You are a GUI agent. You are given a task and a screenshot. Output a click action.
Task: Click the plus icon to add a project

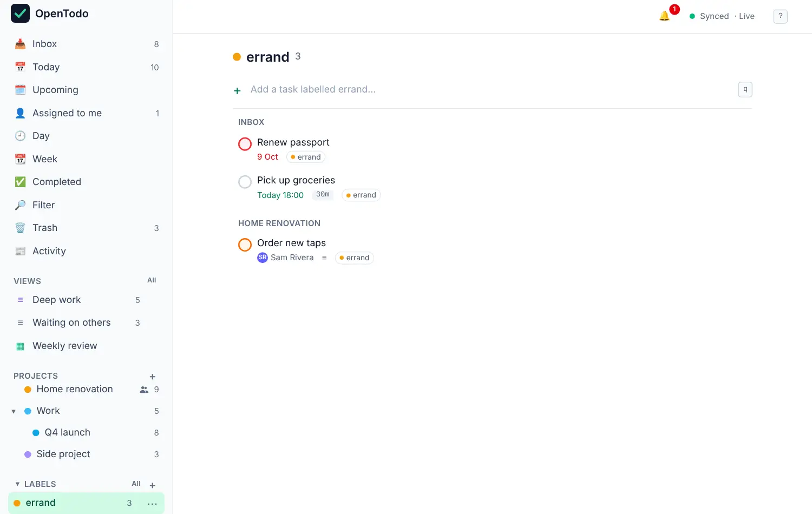153,377
